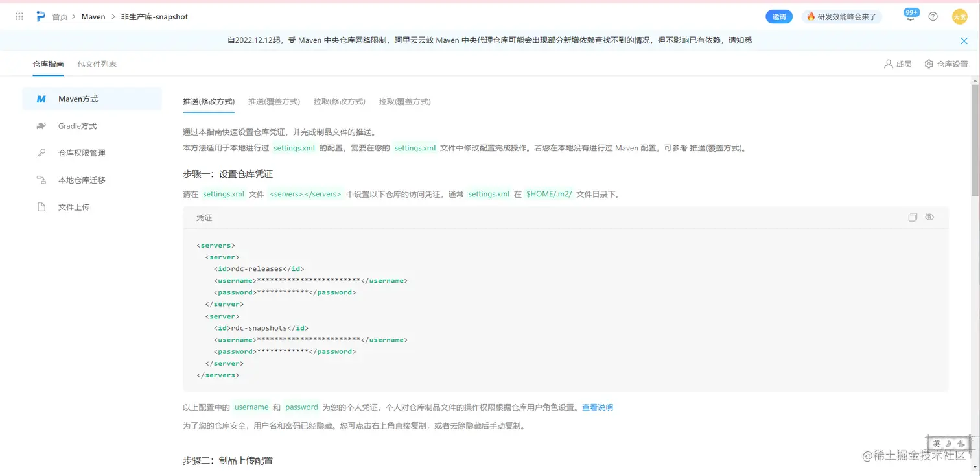Click the 研发效能峰会来了 promo banner

(x=841, y=16)
